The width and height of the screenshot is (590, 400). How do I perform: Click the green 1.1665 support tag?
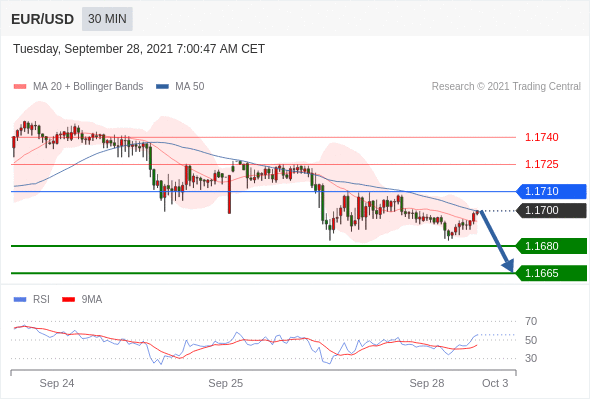pos(551,273)
